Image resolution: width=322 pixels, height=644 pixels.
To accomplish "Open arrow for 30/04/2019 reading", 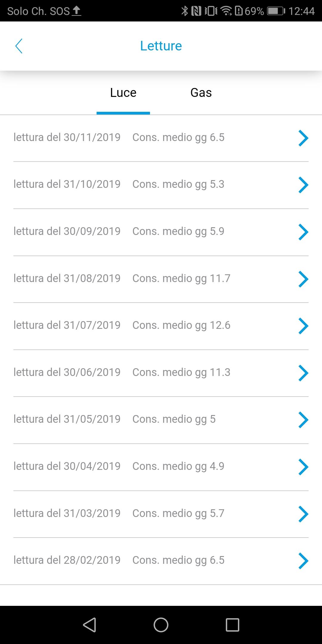I will click(x=303, y=467).
